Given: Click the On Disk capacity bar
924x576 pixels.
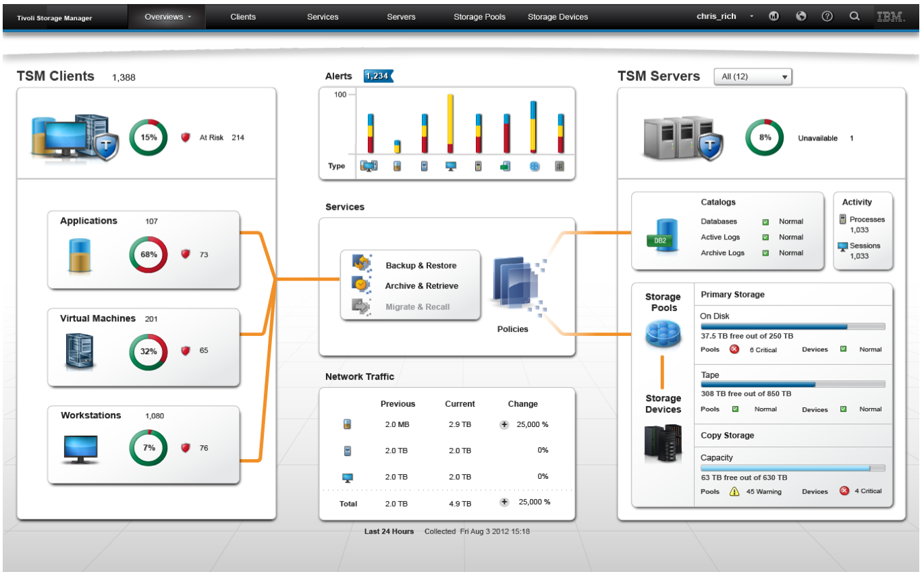Looking at the screenshot, I should pyautogui.click(x=792, y=326).
